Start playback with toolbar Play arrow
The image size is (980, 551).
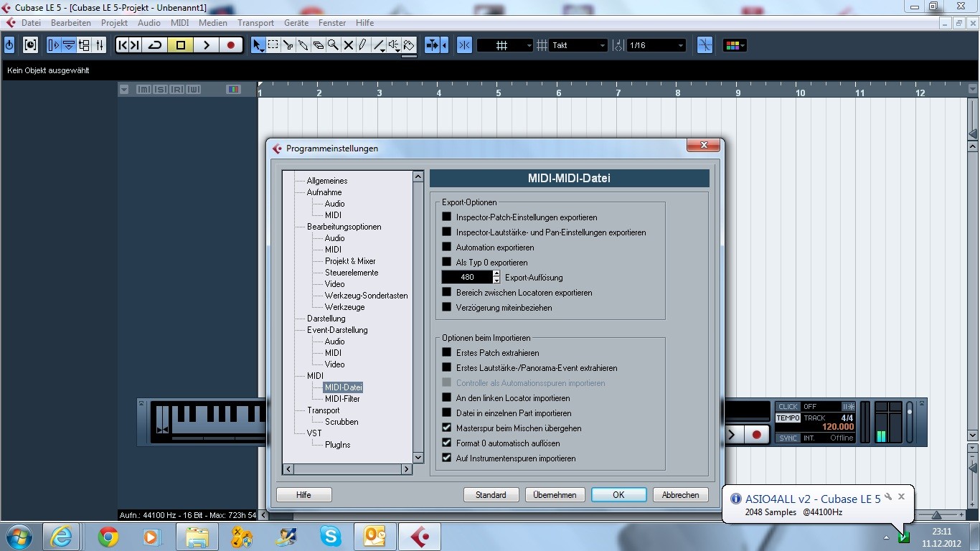click(206, 45)
